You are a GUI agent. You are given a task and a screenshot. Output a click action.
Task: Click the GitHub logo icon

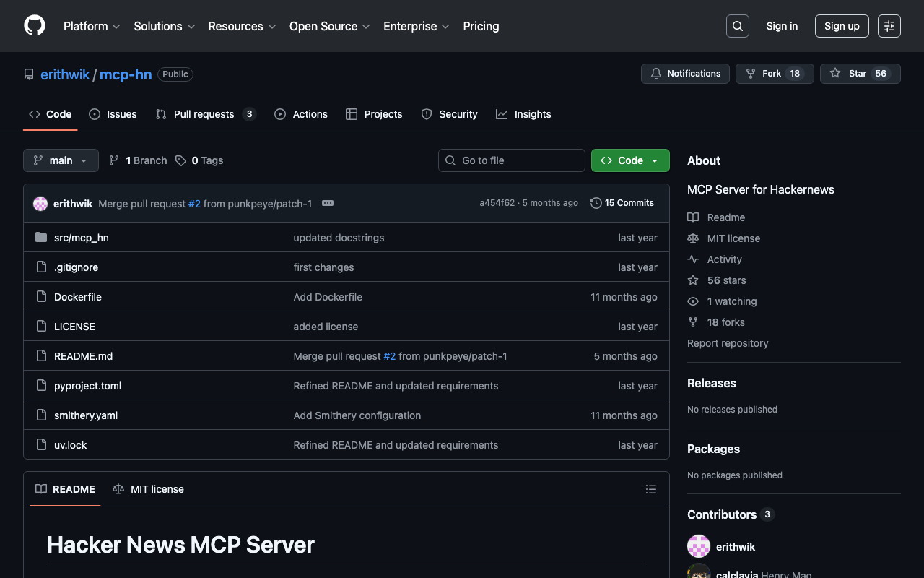tap(35, 26)
